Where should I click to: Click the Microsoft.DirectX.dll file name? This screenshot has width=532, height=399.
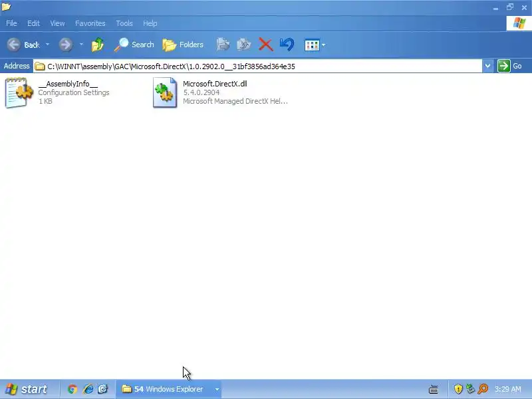215,84
